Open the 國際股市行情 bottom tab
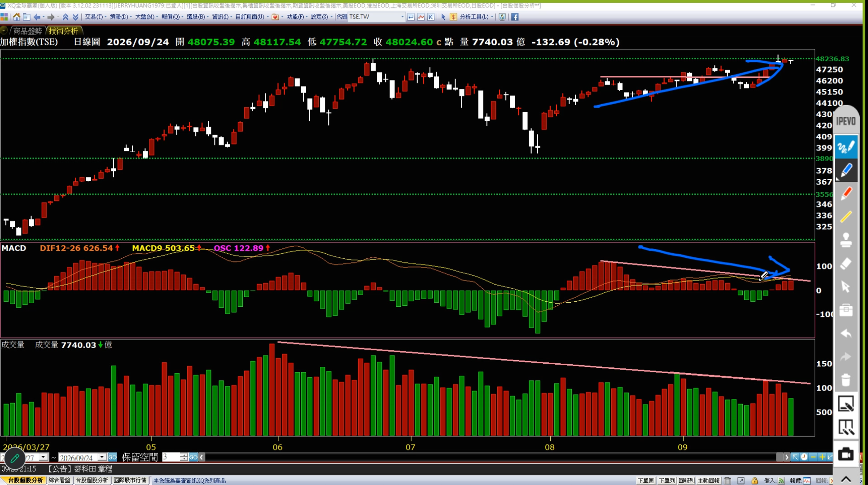 tap(130, 480)
